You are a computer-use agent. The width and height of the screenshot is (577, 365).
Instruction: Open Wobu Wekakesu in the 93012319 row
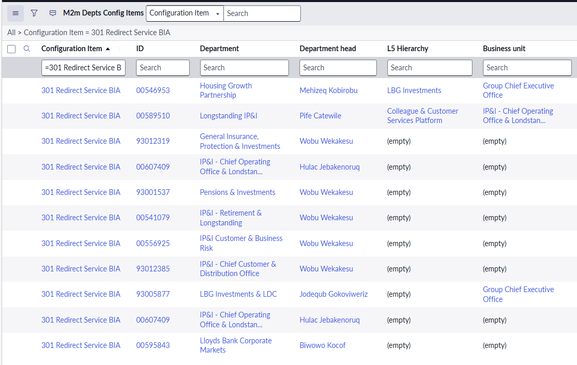[326, 141]
